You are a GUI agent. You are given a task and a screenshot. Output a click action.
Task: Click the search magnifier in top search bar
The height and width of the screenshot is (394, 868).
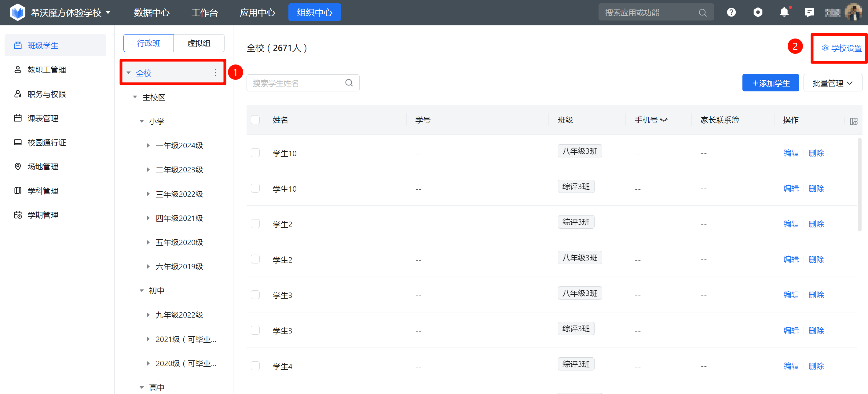(x=702, y=13)
